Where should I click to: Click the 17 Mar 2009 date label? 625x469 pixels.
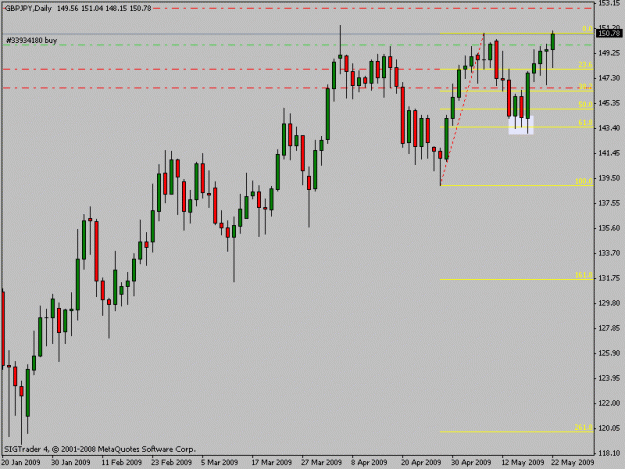coord(272,463)
